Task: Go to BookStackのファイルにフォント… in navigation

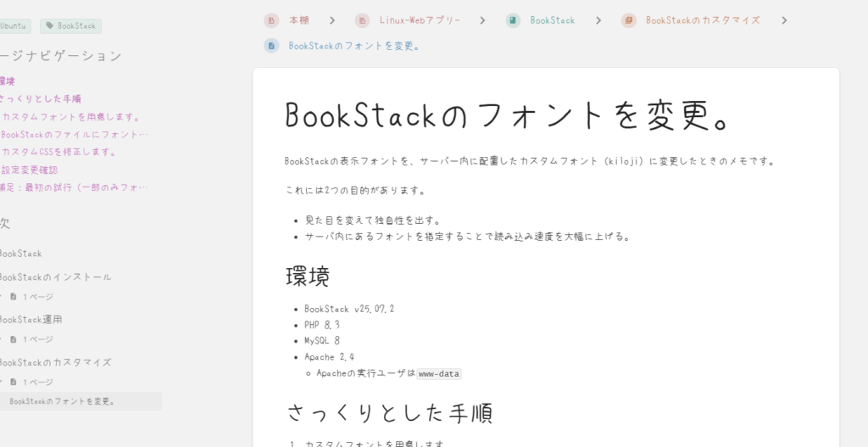Action: tap(75, 135)
